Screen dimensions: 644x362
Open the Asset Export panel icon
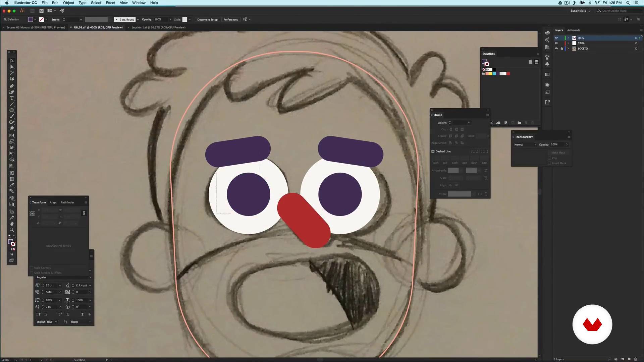547,102
